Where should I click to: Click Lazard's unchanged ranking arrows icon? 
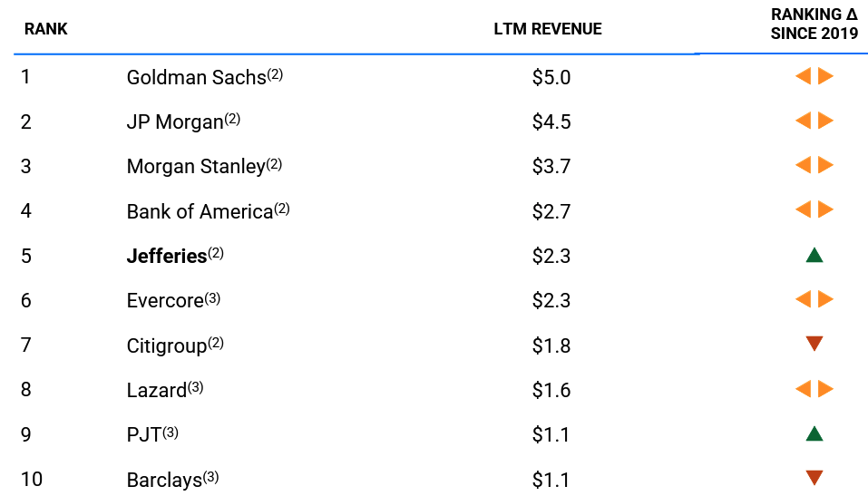(814, 389)
